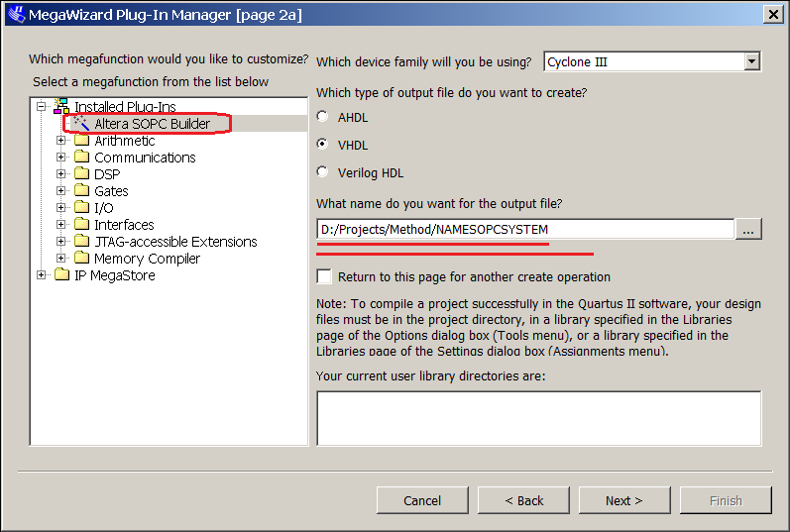Click the MegaWizard title bar icon
The width and height of the screenshot is (790, 532).
tap(14, 14)
